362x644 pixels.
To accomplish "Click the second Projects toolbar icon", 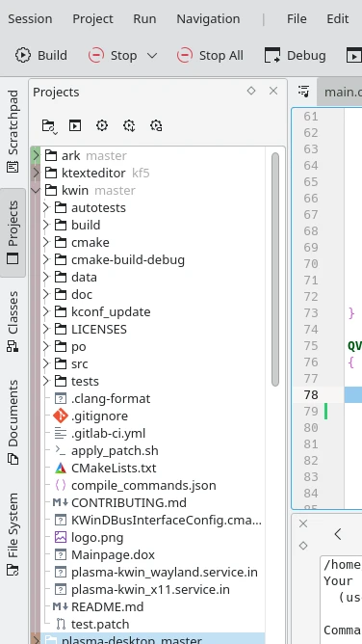I will [75, 125].
